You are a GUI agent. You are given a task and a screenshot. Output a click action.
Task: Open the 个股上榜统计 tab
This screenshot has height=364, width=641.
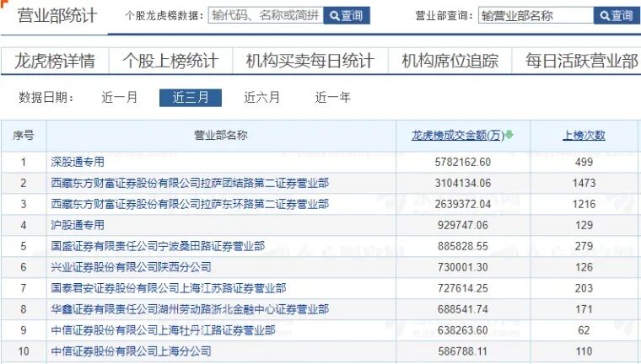(x=170, y=61)
